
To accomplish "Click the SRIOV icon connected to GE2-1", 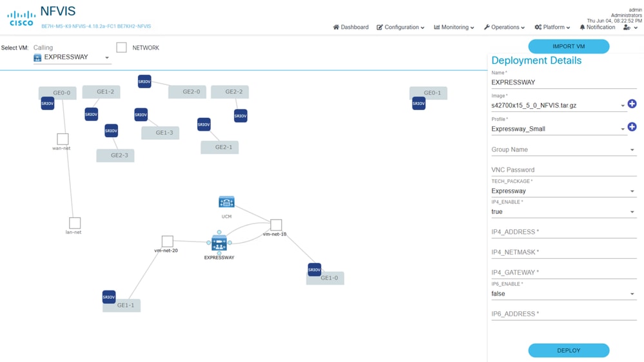I will tap(204, 124).
